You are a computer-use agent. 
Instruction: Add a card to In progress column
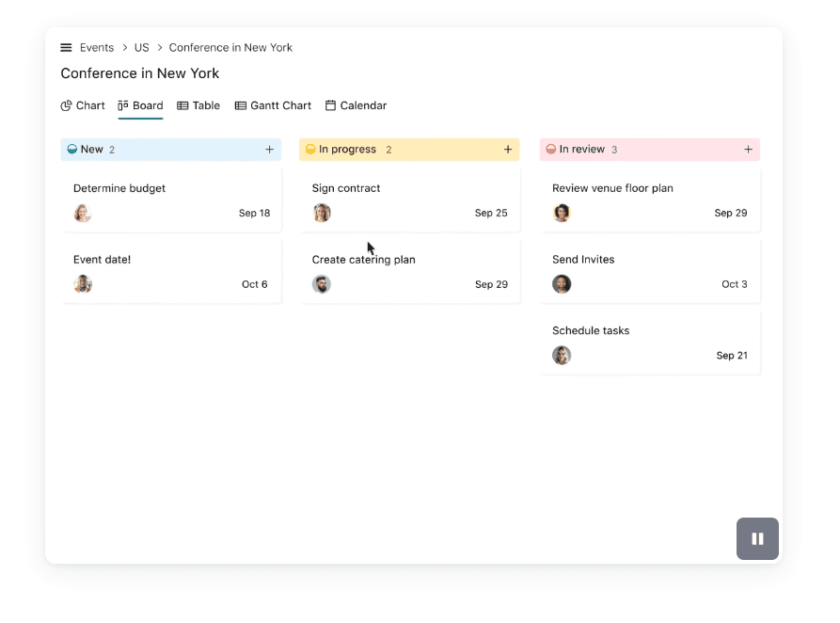pos(508,150)
